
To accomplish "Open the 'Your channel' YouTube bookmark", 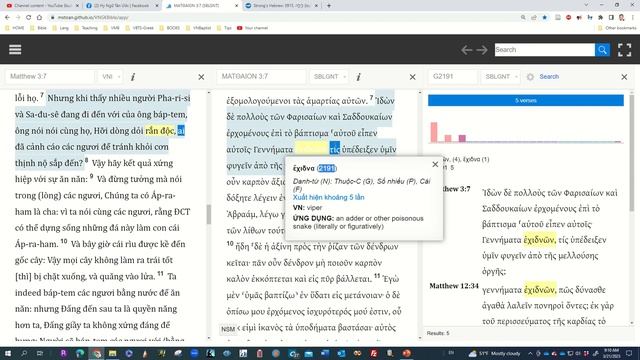I will click(253, 28).
